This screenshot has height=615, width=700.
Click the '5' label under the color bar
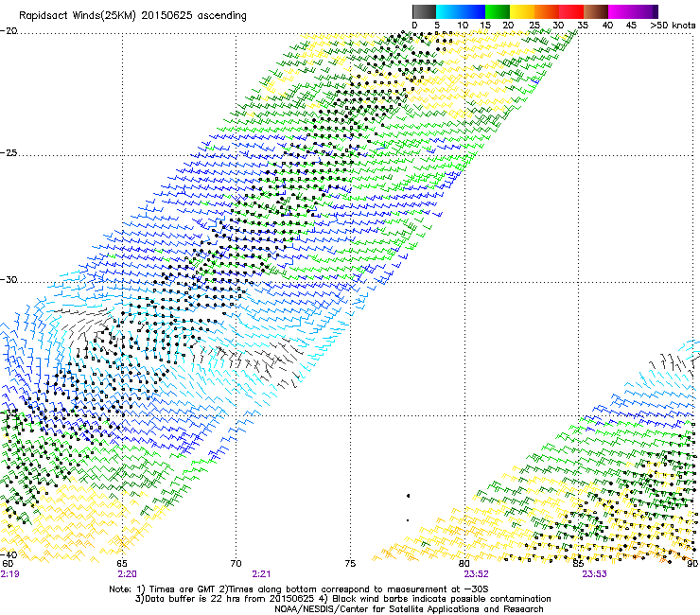(x=437, y=26)
